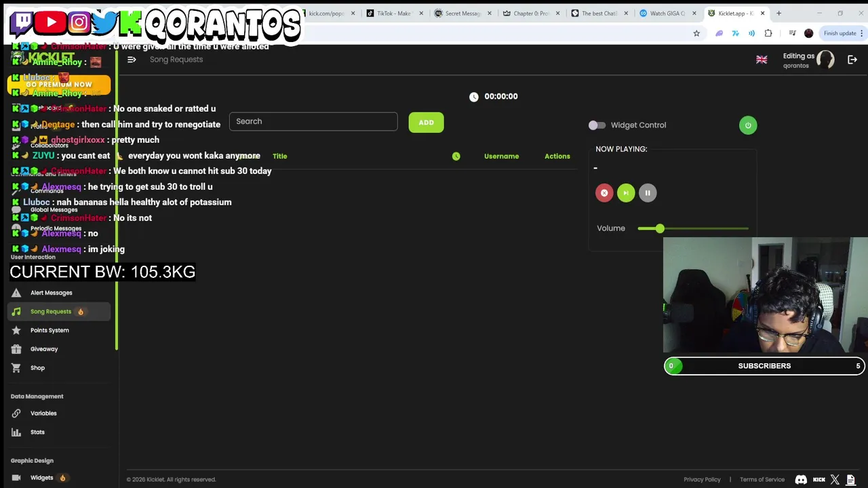Skip to the next song
Screen dimensions: 868x488
point(626,193)
